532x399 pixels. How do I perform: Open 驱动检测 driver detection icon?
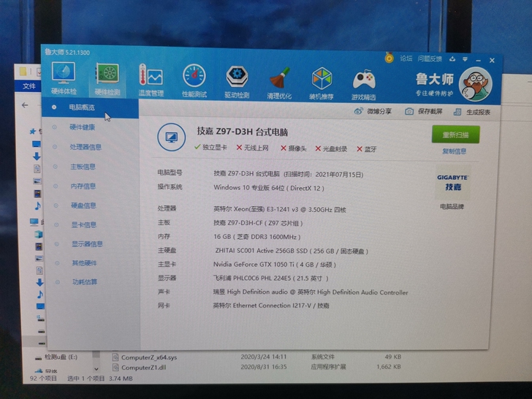[x=237, y=83]
